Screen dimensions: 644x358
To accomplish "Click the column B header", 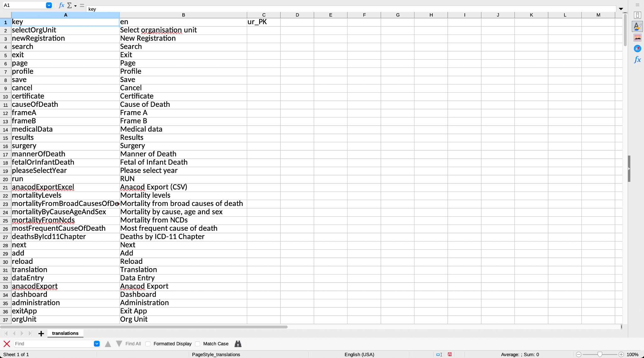I will click(x=183, y=15).
